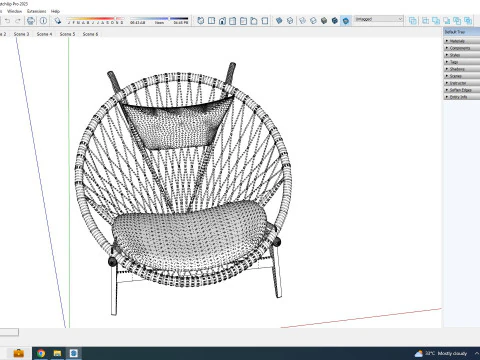Select the Outer Shell solid tool

tap(413, 21)
